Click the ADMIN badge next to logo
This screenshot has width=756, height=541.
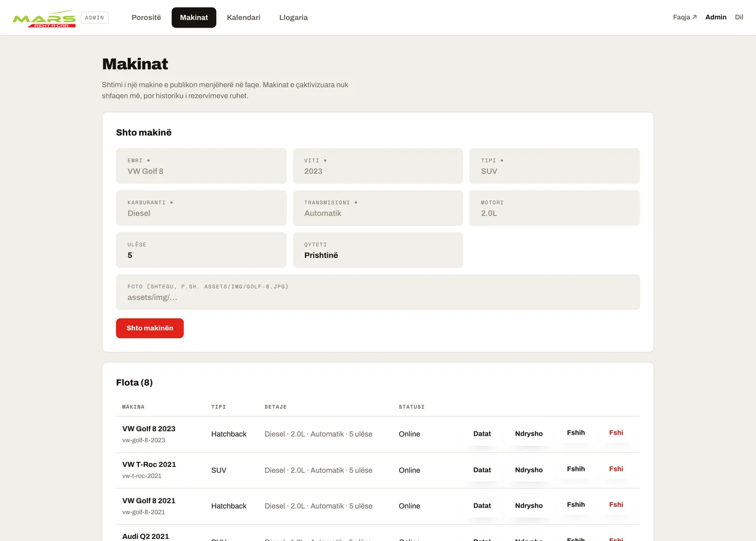[x=94, y=18]
